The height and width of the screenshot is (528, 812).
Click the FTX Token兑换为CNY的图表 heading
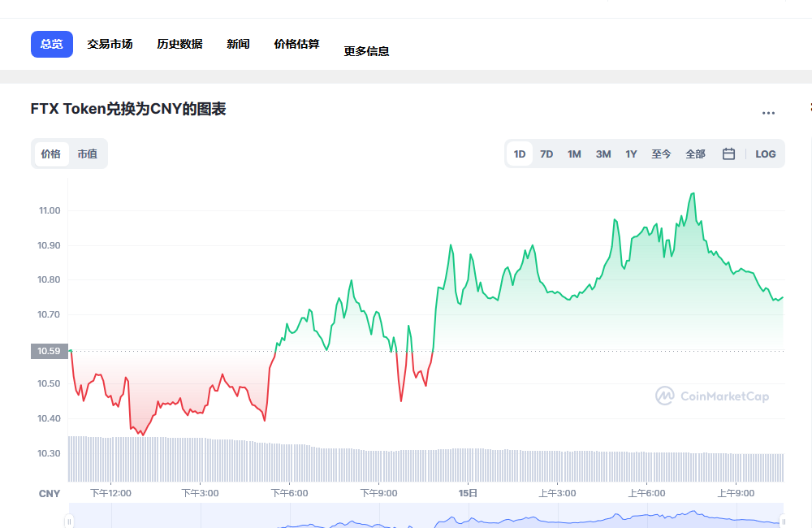tap(128, 109)
